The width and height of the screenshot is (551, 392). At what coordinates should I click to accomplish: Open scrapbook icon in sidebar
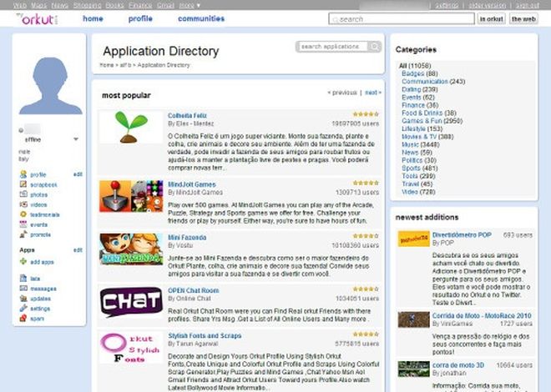(x=23, y=184)
